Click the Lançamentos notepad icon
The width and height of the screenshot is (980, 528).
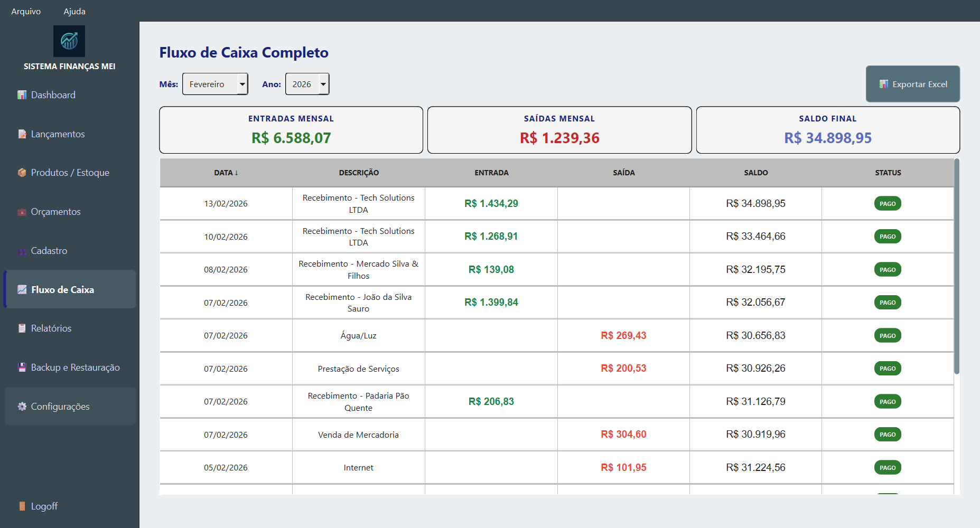coord(22,134)
